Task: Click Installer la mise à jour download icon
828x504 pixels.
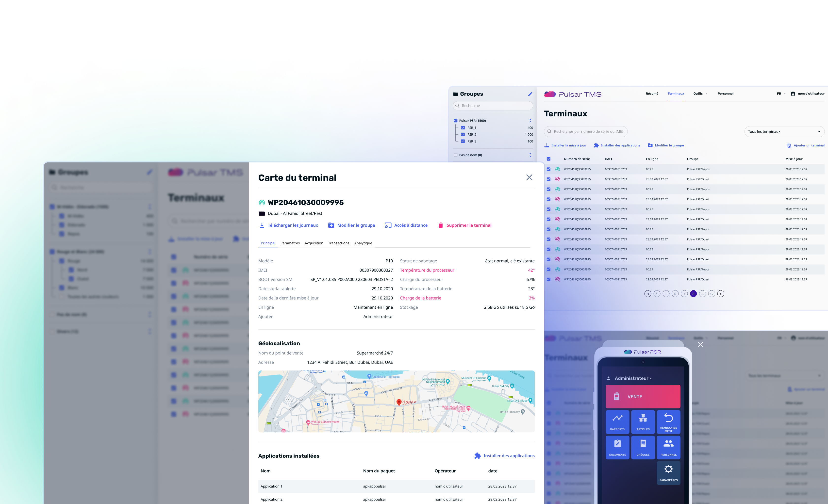Action: [547, 145]
